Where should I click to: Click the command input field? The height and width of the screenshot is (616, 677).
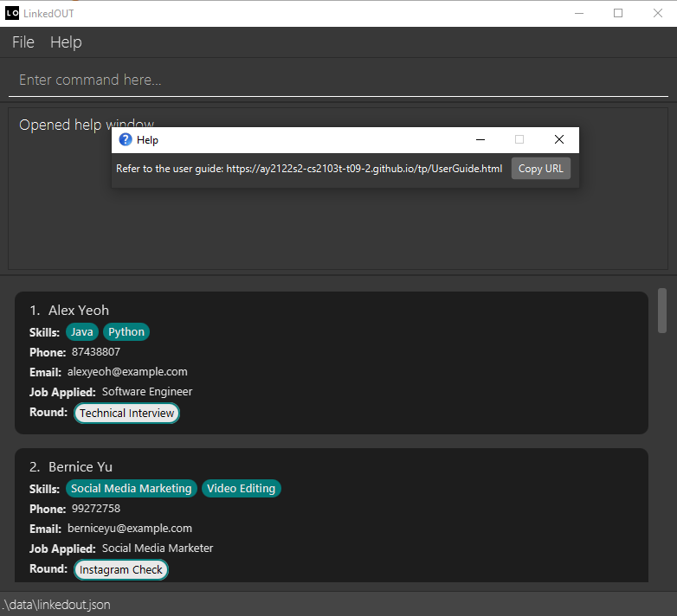click(x=338, y=80)
